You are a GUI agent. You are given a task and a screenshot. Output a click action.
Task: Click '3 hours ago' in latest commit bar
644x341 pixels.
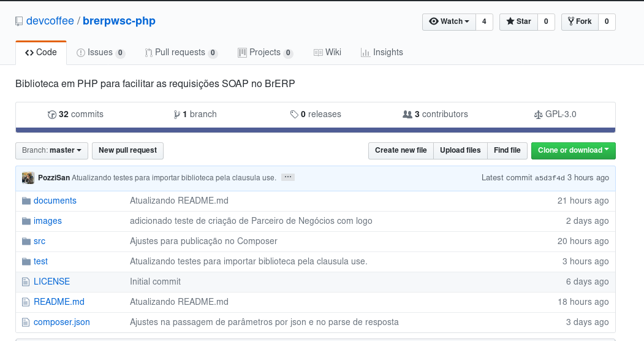coord(588,178)
